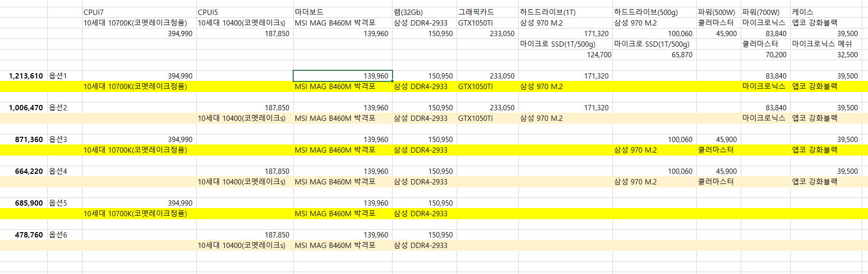Click 쿨러마스터 cell above 70,200
Screen dimensions: 868x274
point(766,44)
